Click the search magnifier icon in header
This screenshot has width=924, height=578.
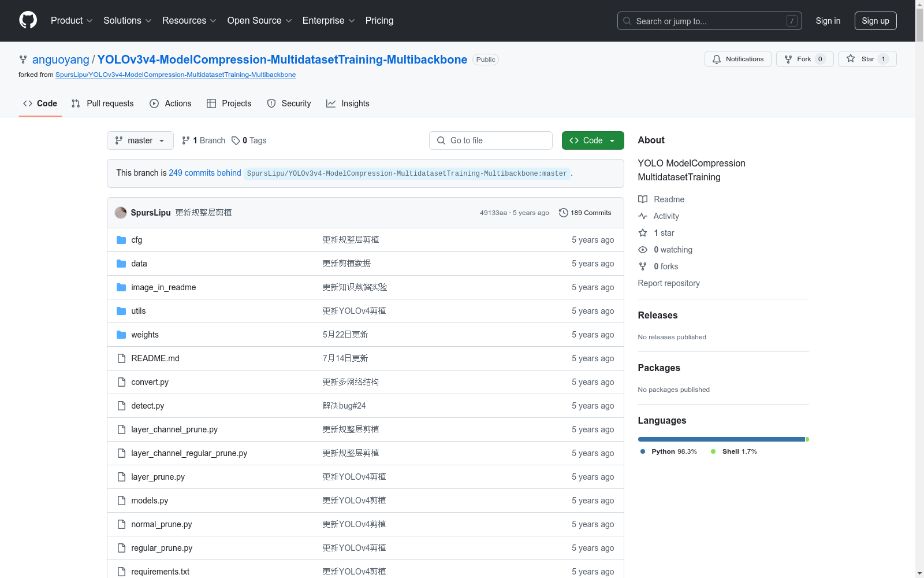pyautogui.click(x=627, y=21)
